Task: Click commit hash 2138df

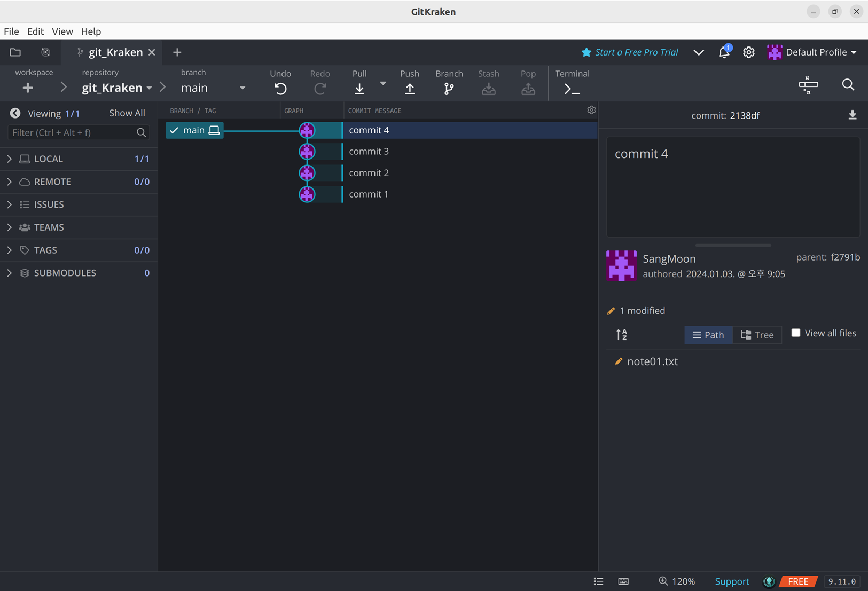Action: pos(745,115)
